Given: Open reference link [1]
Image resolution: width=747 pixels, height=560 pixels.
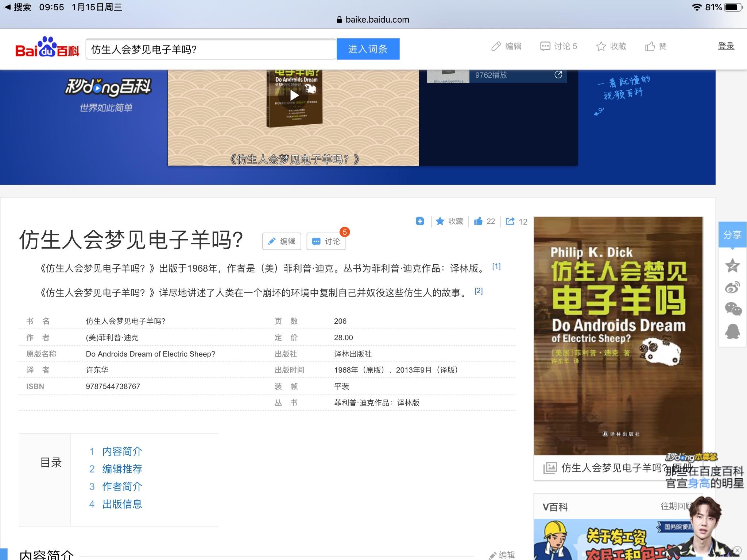Looking at the screenshot, I should [x=496, y=267].
